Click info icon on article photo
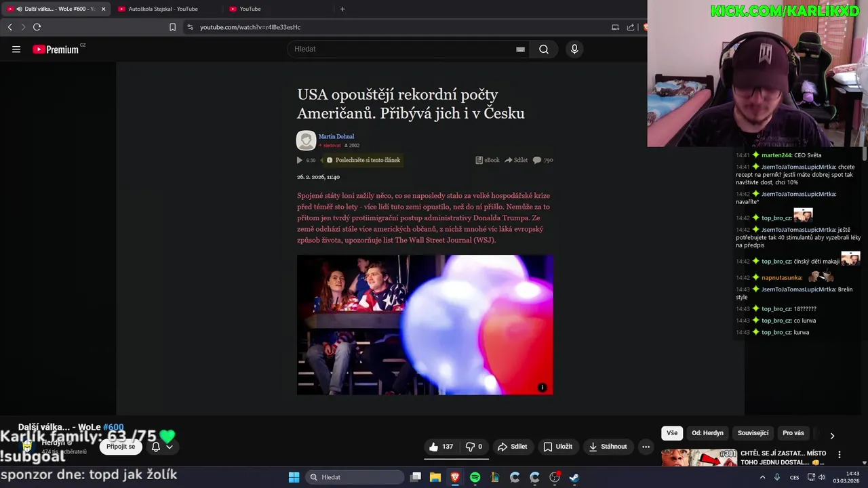 [x=542, y=388]
